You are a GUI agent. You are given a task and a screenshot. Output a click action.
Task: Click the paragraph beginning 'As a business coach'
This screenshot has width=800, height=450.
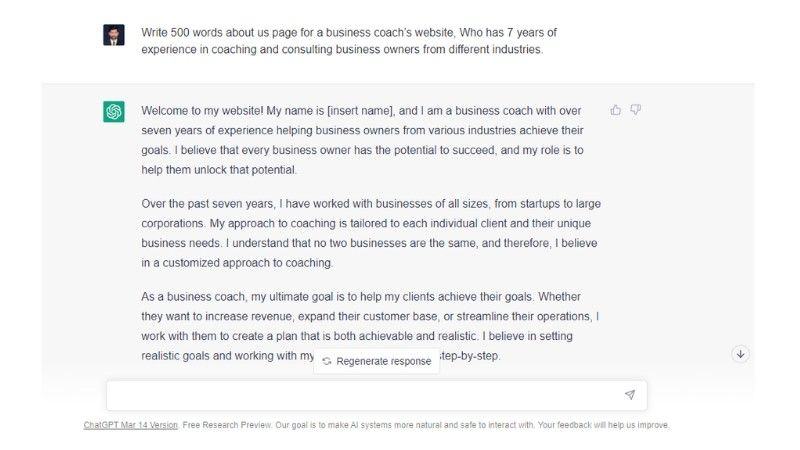coord(370,316)
